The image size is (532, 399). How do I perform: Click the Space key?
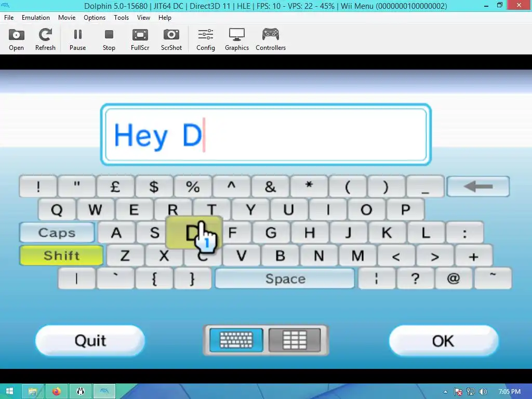(x=285, y=278)
